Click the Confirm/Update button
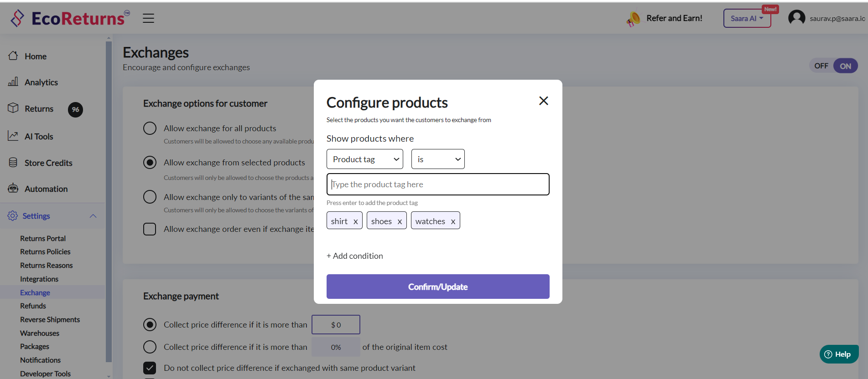The width and height of the screenshot is (868, 379). pos(438,287)
